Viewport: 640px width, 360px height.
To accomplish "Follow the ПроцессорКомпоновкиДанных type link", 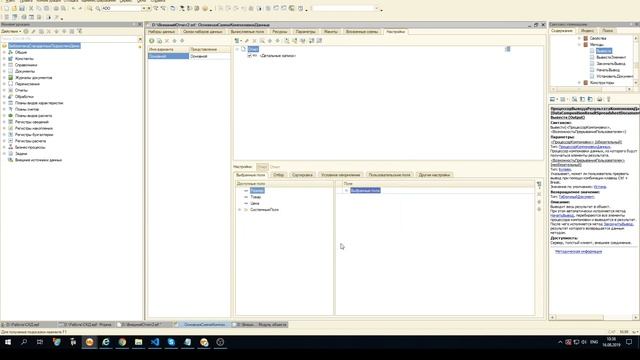I will (584, 147).
